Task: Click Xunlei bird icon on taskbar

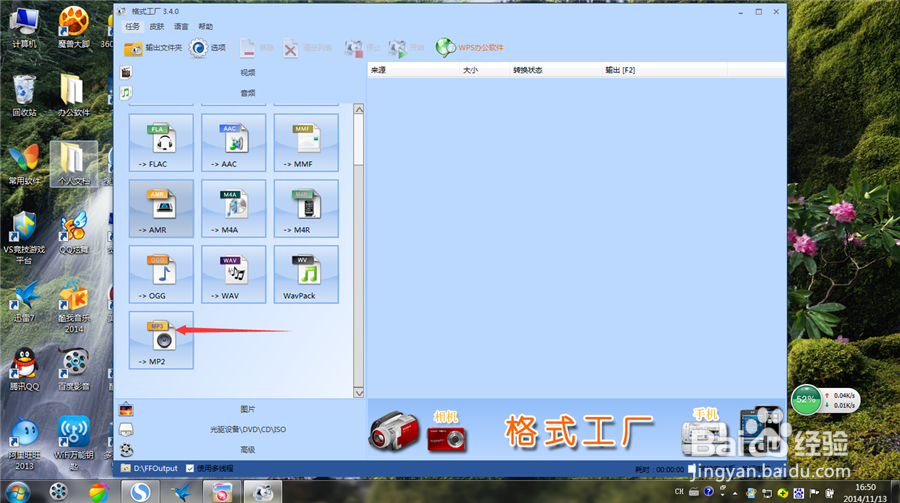Action: [x=181, y=492]
